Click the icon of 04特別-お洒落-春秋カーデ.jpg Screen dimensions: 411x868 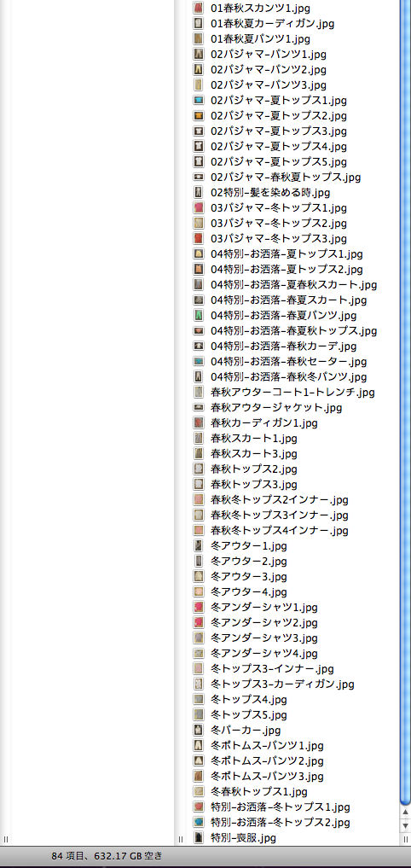199,347
